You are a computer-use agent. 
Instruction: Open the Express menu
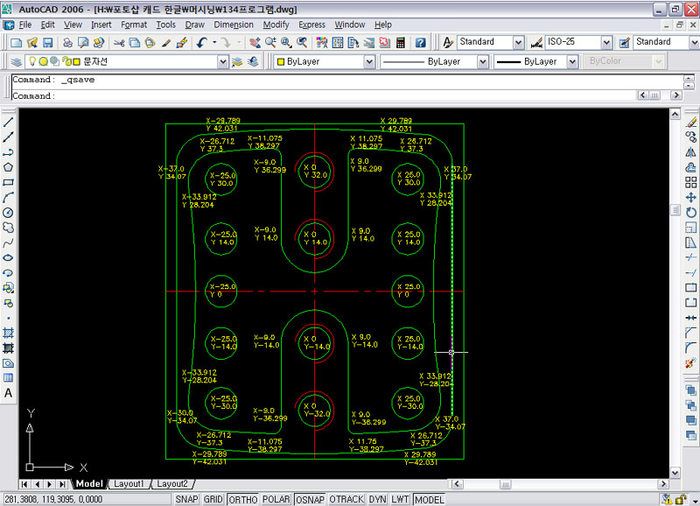pos(312,25)
